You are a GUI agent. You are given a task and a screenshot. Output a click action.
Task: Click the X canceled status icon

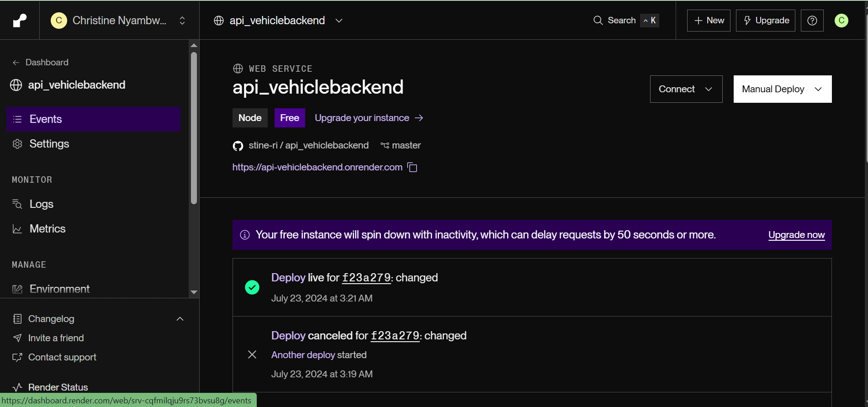coord(252,354)
